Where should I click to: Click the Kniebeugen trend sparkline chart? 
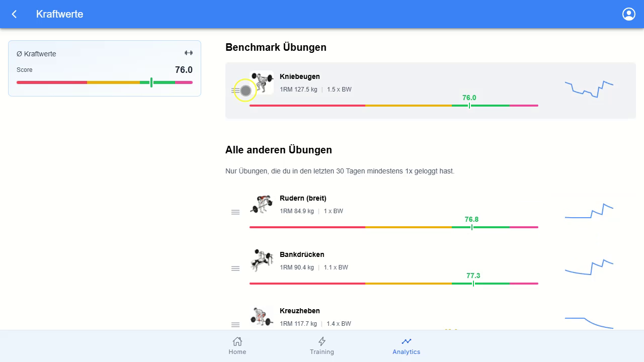click(x=589, y=89)
